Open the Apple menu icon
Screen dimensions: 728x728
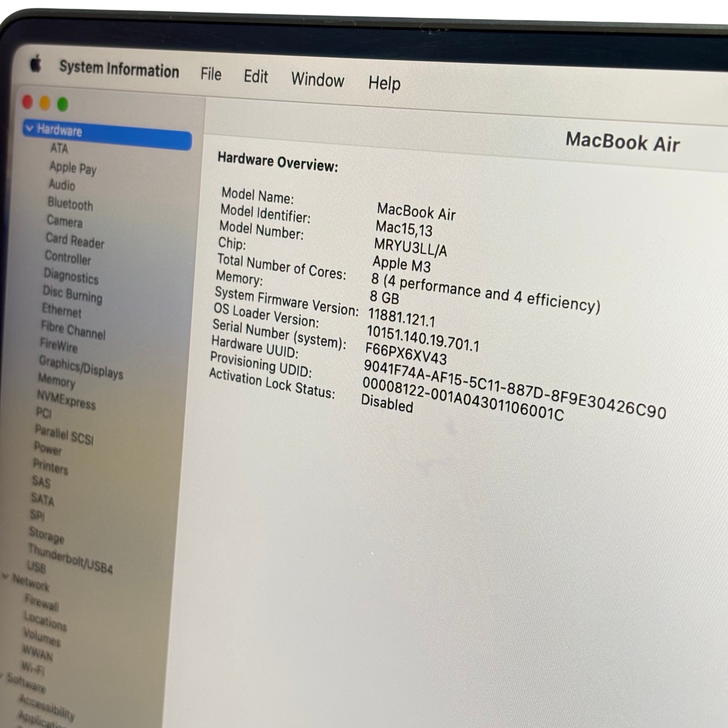(x=36, y=64)
